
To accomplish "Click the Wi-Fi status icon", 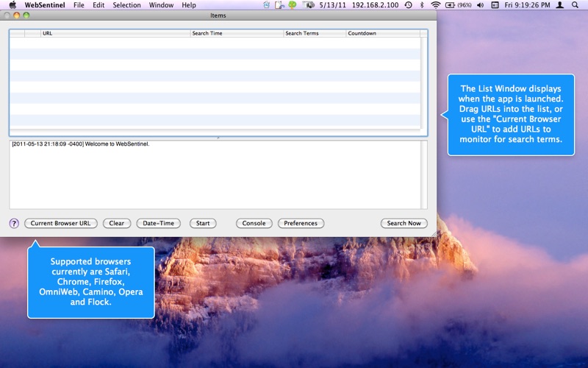I will tap(435, 5).
